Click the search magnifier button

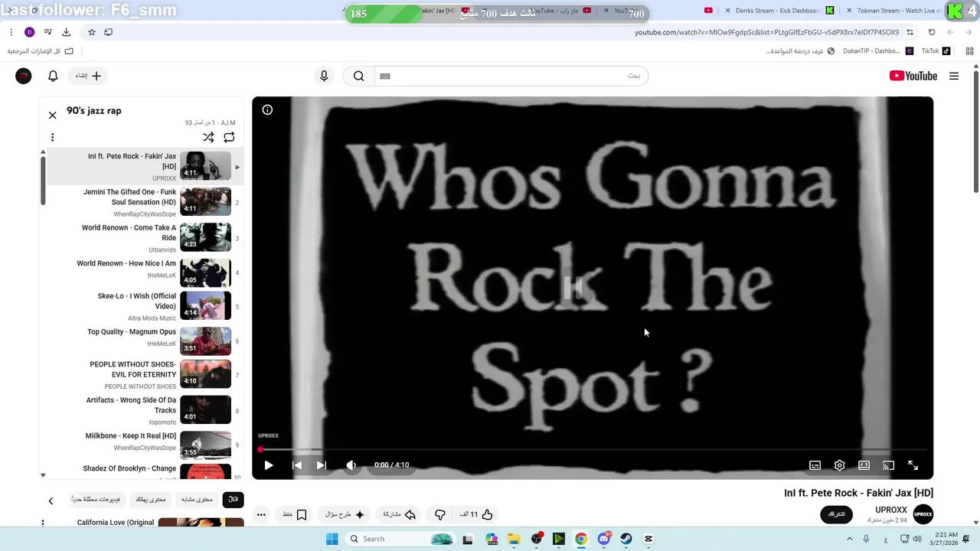(358, 76)
